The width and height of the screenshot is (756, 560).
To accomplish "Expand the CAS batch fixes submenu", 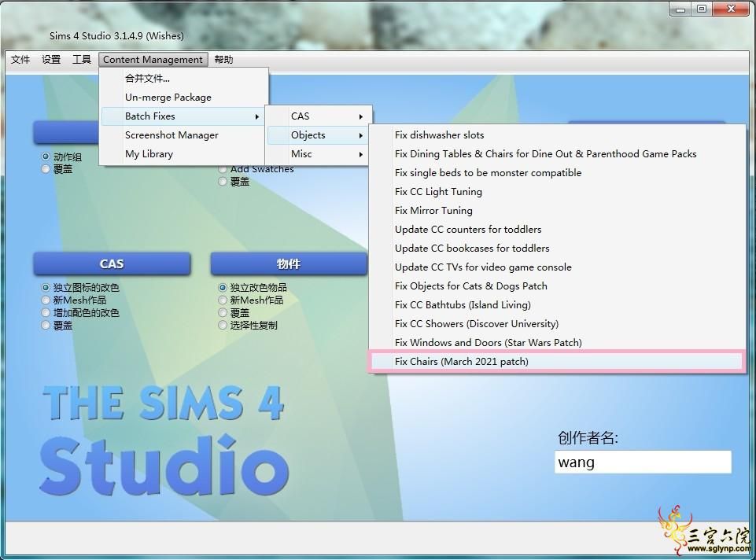I will [319, 116].
